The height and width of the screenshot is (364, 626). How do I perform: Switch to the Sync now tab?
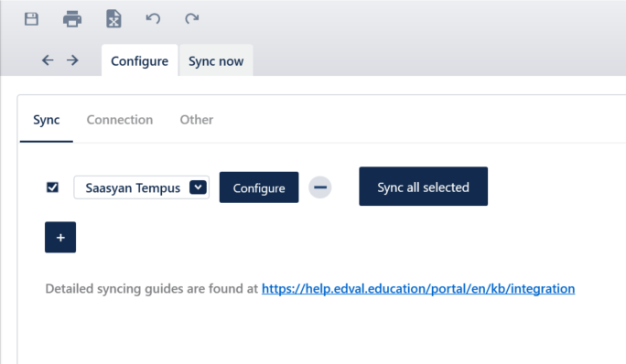click(216, 60)
